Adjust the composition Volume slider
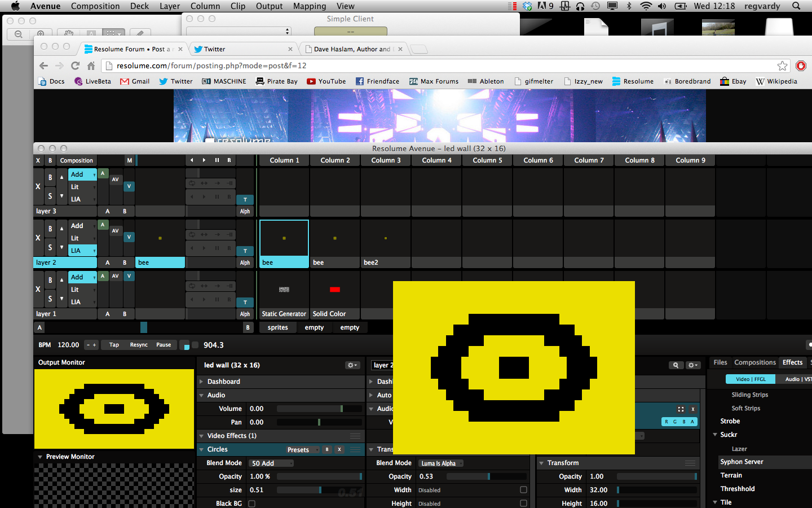The image size is (812, 508). tap(319, 409)
